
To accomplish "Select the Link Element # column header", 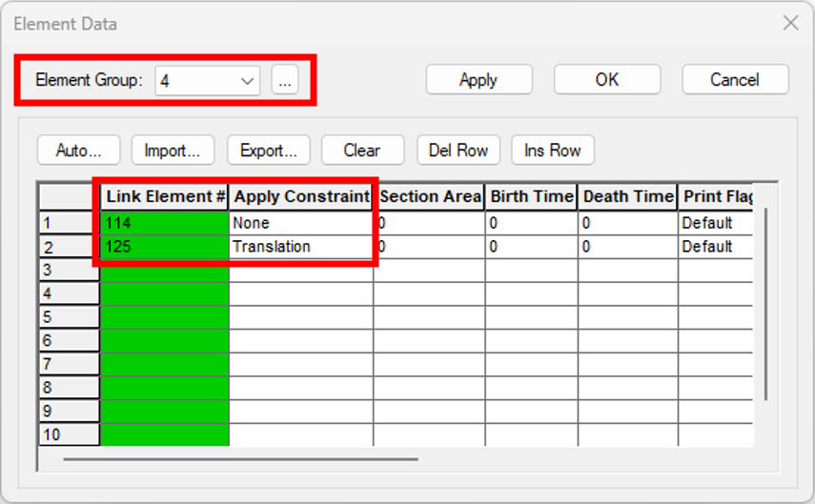I will 164,197.
